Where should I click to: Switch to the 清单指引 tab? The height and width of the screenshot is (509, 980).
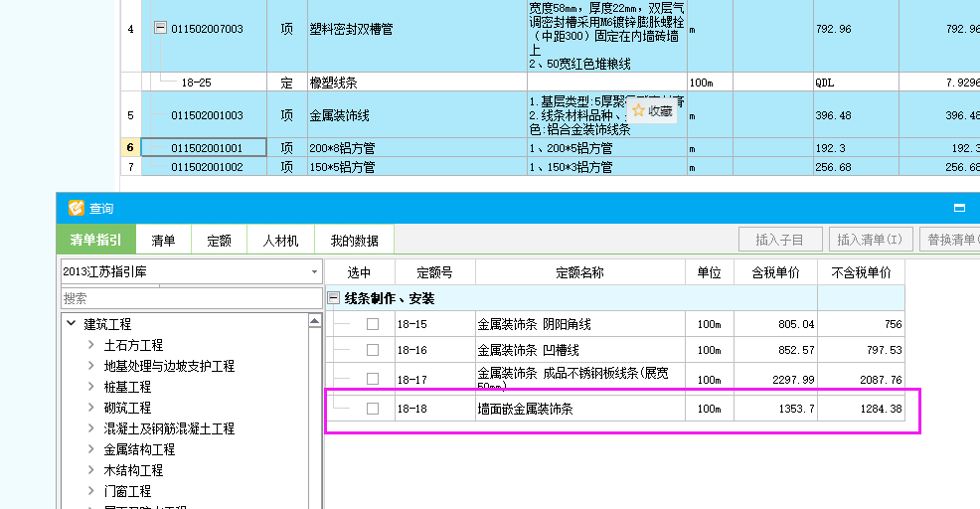click(96, 241)
